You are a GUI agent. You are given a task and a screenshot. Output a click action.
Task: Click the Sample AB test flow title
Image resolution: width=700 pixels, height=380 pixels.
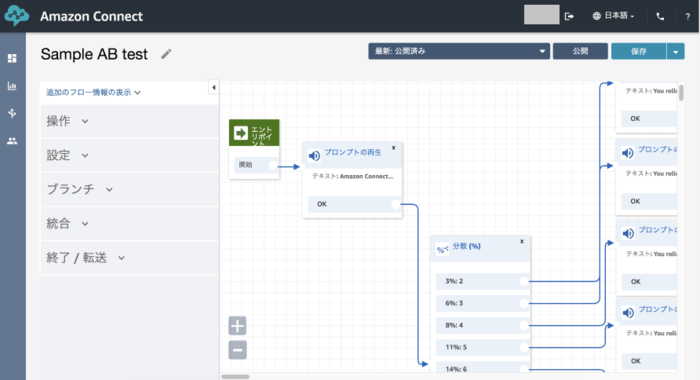tap(94, 54)
